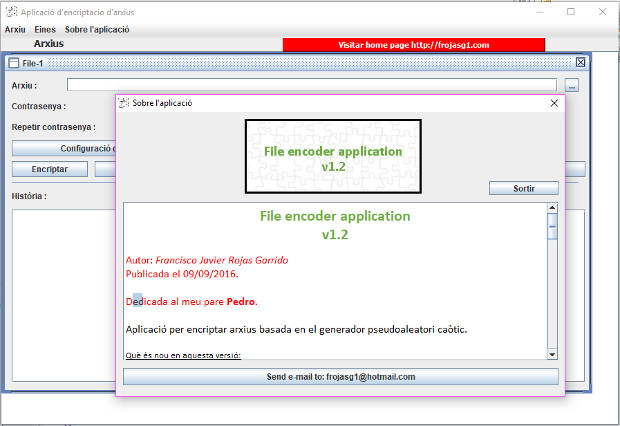
Task: Click the Història text area
Action: (64, 295)
